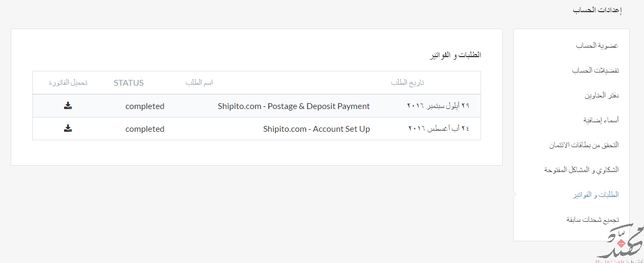Click the اسم الطلب column header
Viewport: 644px width, 263px height.
click(x=199, y=83)
